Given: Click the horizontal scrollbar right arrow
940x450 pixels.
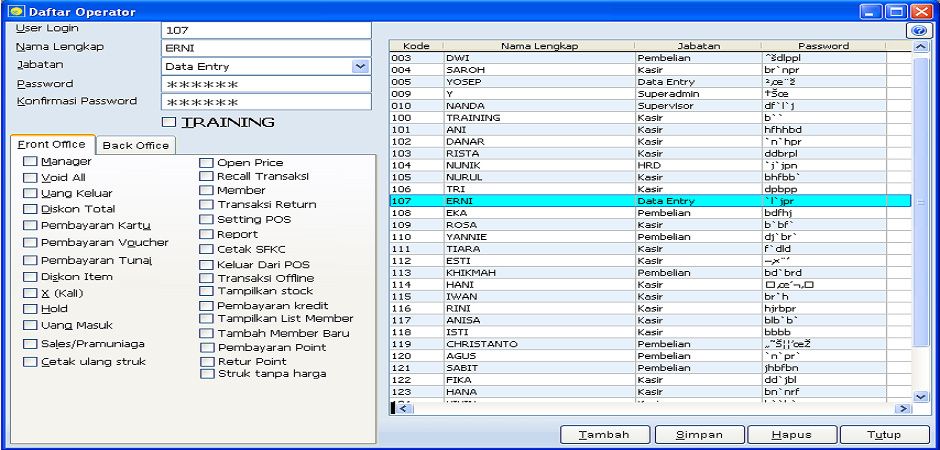Looking at the screenshot, I should (x=902, y=408).
